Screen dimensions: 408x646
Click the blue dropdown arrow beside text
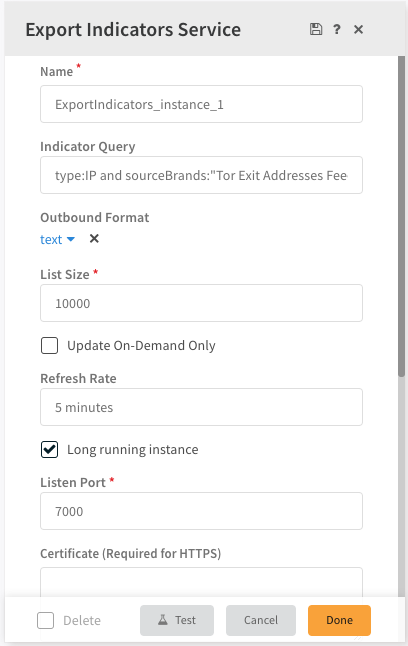[70, 239]
